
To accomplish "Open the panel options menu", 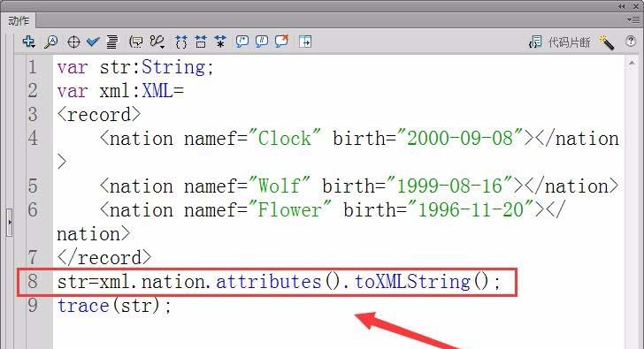I will click(632, 19).
